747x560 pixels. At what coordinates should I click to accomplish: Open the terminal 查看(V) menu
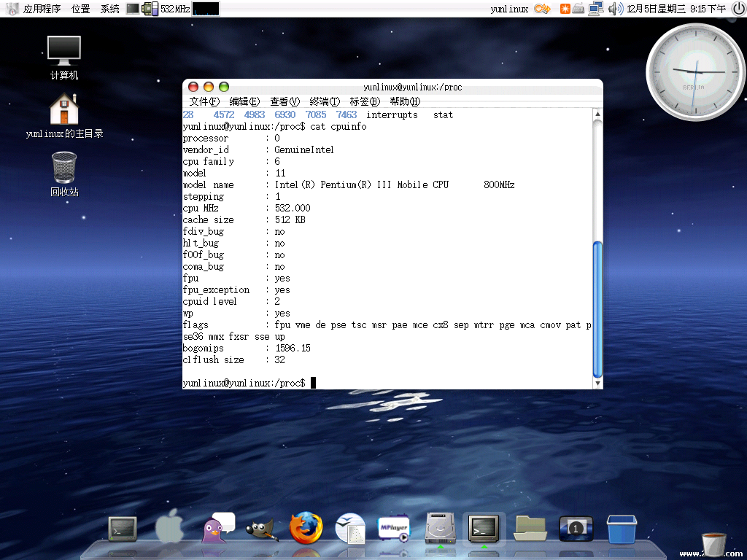pyautogui.click(x=285, y=101)
